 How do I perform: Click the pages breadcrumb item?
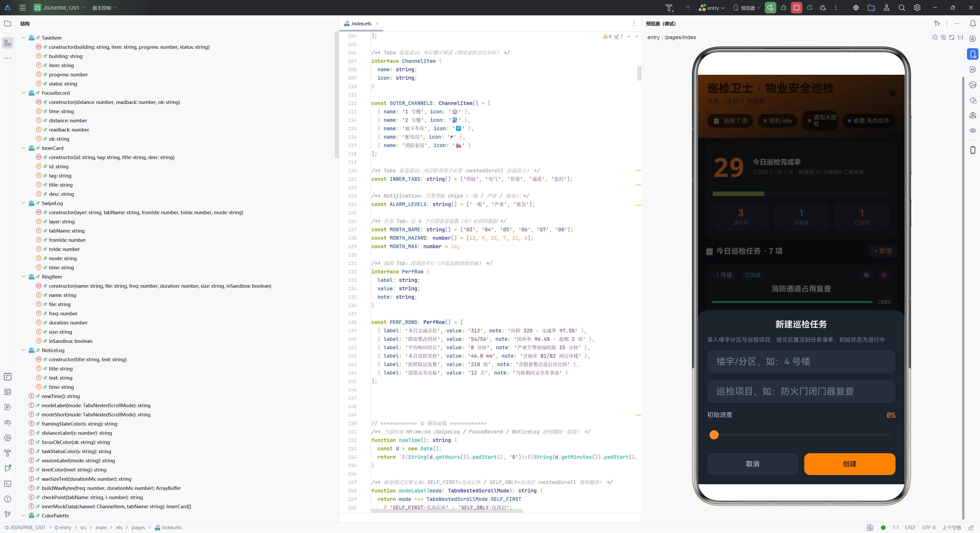click(x=138, y=527)
